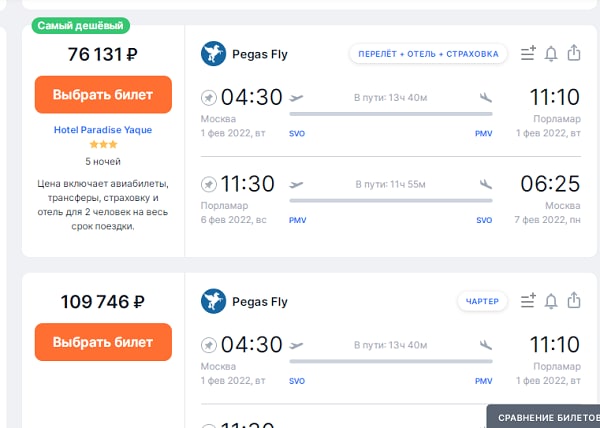Choose the 109 746 ₽ ticket with Выбрать билет
This screenshot has width=600, height=428.
[x=103, y=342]
